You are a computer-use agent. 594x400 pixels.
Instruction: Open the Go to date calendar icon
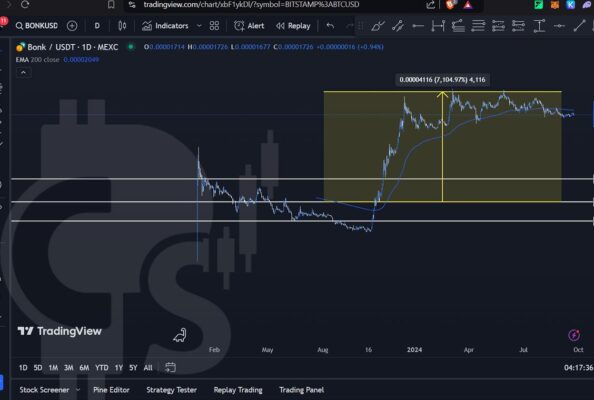click(x=170, y=367)
